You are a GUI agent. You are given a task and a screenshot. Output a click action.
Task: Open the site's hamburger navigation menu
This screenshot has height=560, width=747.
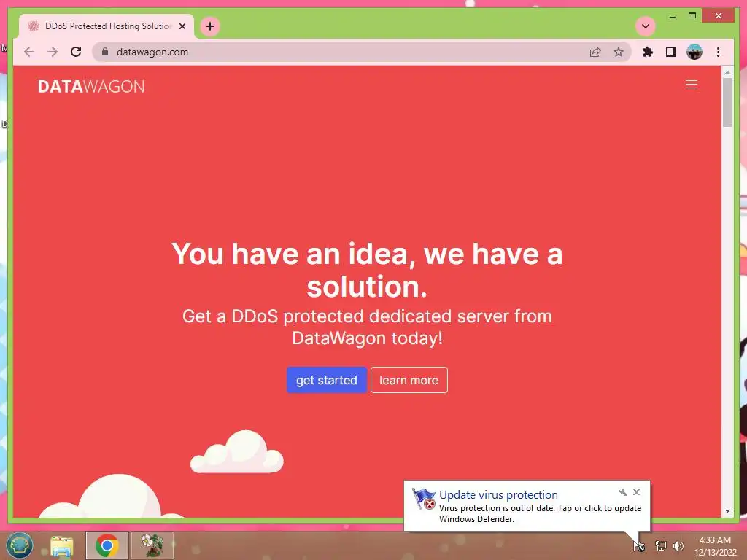point(692,85)
